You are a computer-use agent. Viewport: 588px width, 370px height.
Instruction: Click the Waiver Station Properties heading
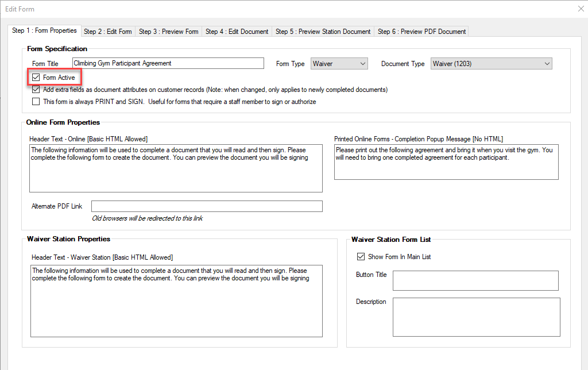click(x=69, y=239)
